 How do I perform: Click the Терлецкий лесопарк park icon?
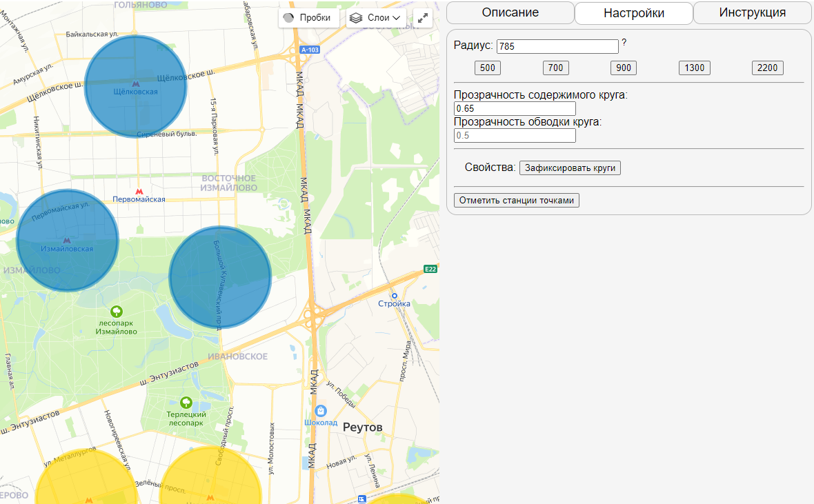(x=186, y=403)
